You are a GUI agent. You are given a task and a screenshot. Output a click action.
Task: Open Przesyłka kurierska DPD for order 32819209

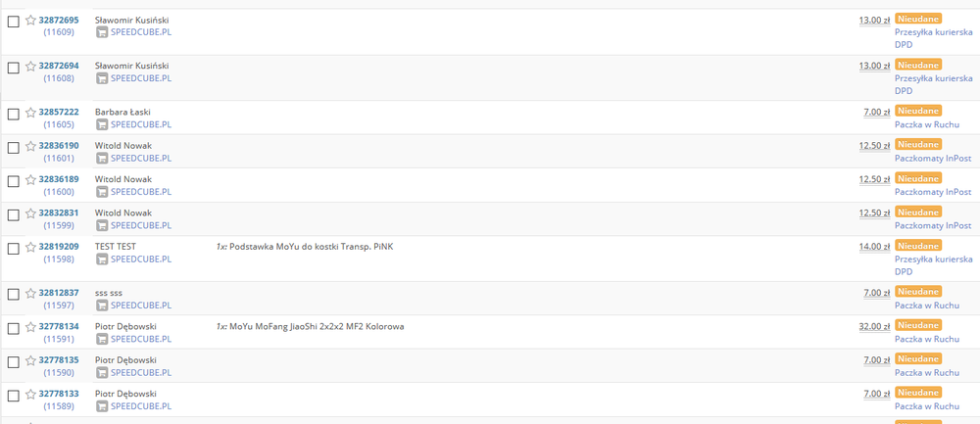[x=932, y=259]
